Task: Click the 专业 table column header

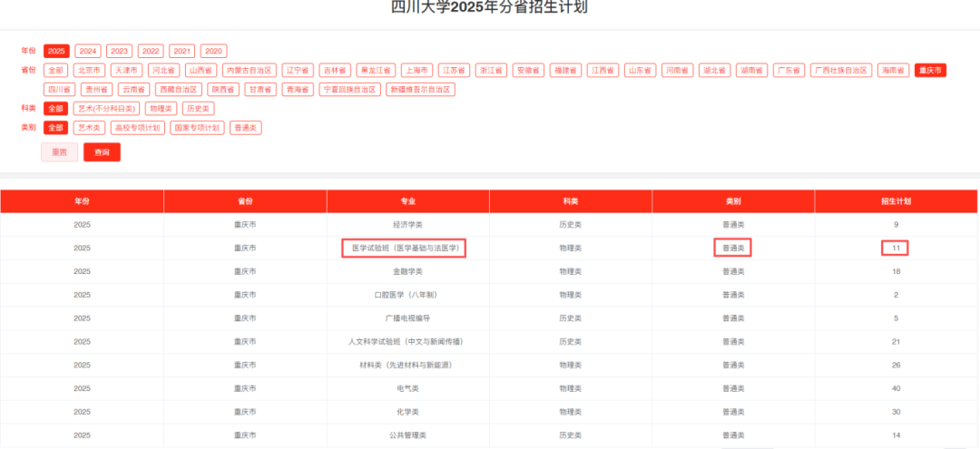Action: 408,201
